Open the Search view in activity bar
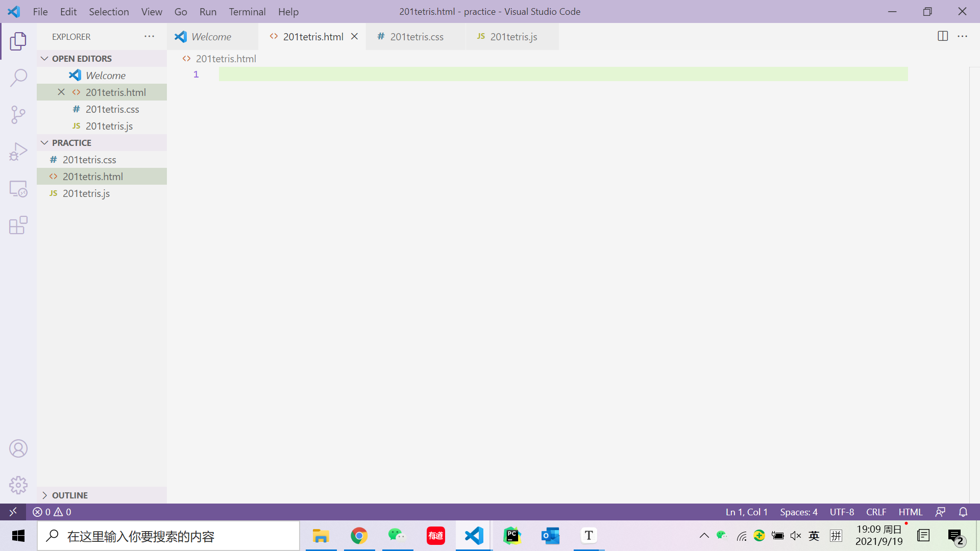Screen dimensions: 980x551 [x=18, y=78]
